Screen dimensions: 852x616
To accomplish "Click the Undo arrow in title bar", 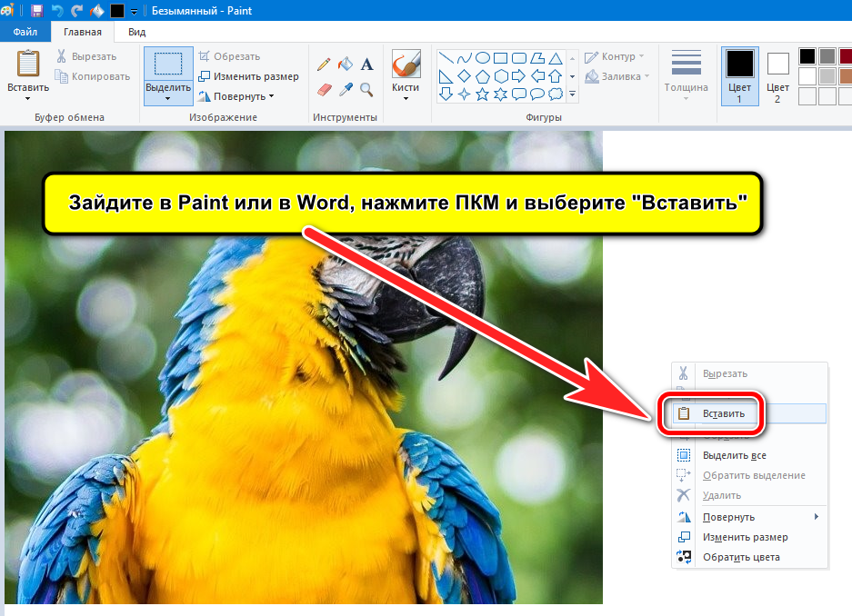I will pos(56,11).
